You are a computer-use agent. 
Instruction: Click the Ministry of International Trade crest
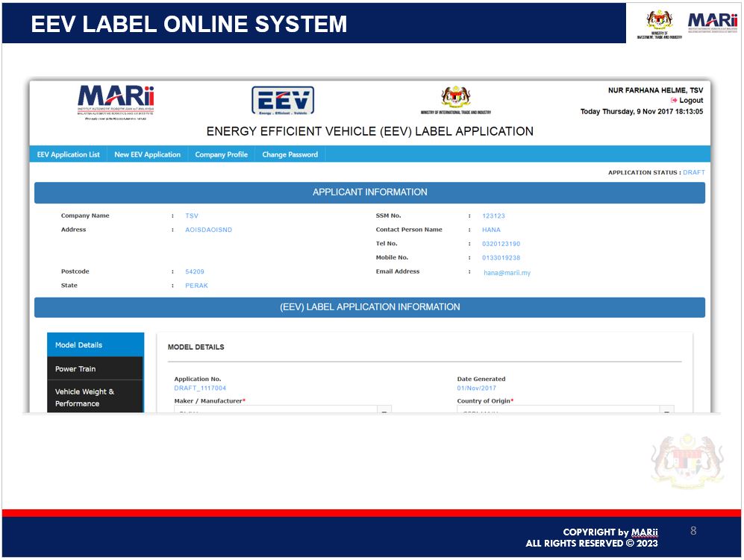coord(455,98)
